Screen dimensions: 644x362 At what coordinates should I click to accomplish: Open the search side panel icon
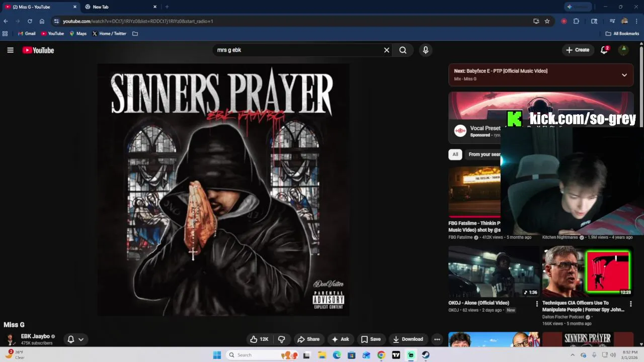tap(594, 21)
